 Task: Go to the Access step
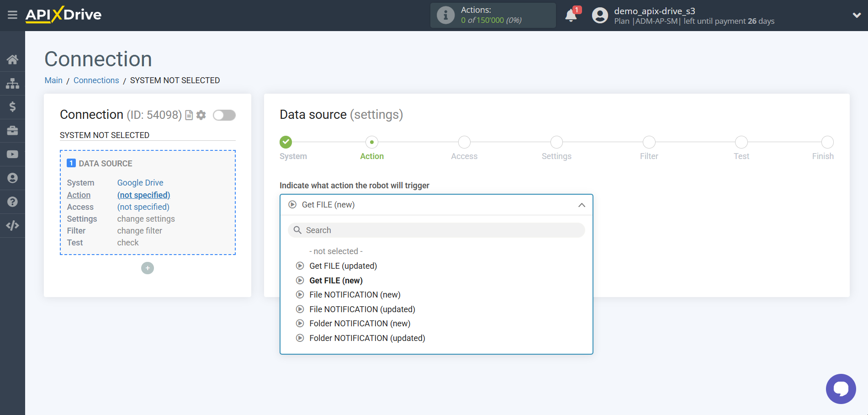pos(464,142)
